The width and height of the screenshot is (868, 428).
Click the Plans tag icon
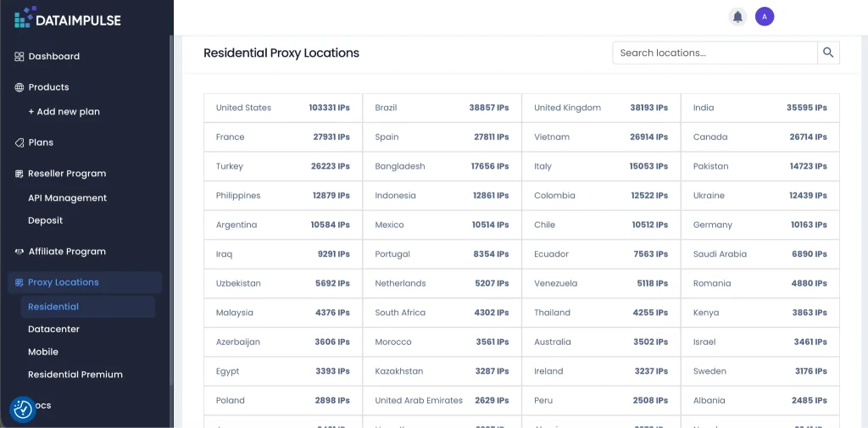(x=19, y=143)
